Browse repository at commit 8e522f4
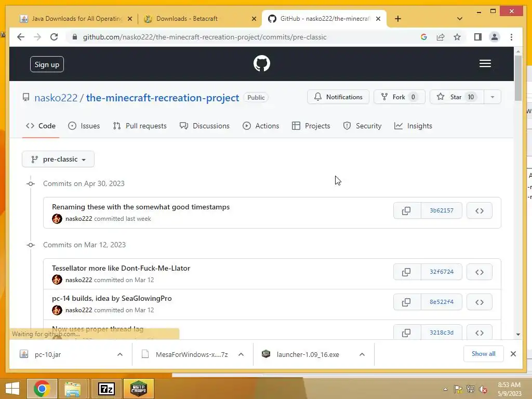The height and width of the screenshot is (399, 532). pyautogui.click(x=479, y=302)
